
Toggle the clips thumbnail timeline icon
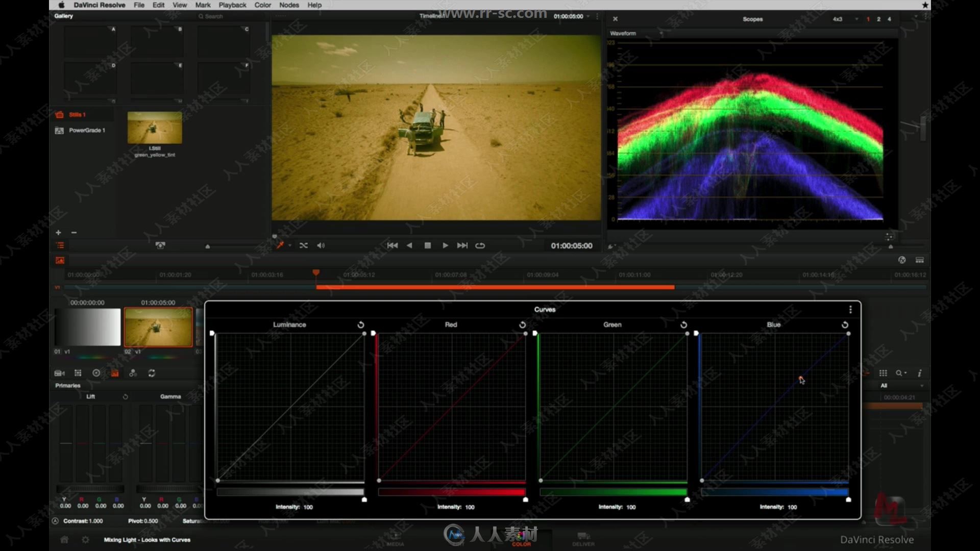(60, 261)
